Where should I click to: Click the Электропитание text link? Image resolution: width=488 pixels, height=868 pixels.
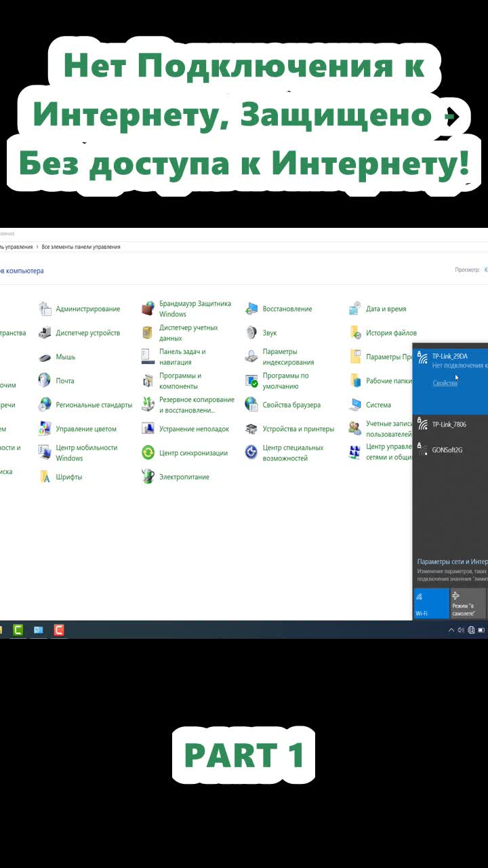(184, 477)
